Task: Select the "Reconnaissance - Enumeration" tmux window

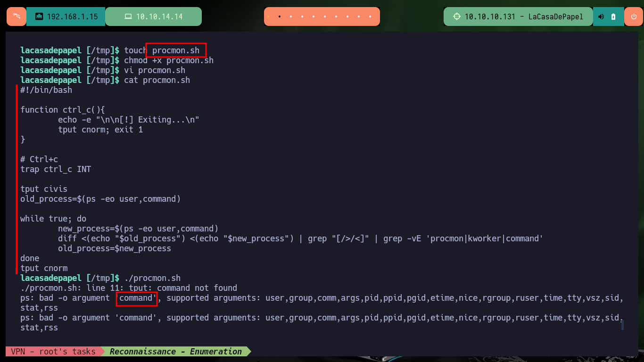Action: [x=175, y=352]
